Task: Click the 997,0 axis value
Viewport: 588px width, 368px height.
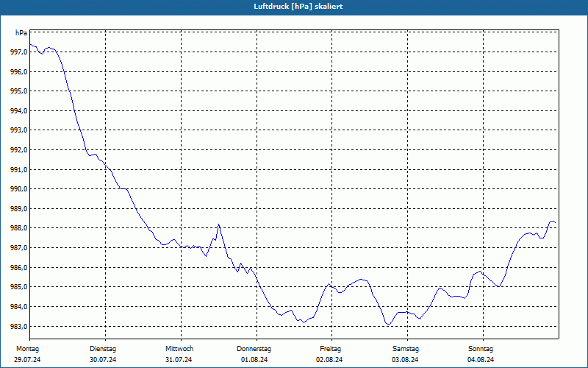Action: coord(18,52)
